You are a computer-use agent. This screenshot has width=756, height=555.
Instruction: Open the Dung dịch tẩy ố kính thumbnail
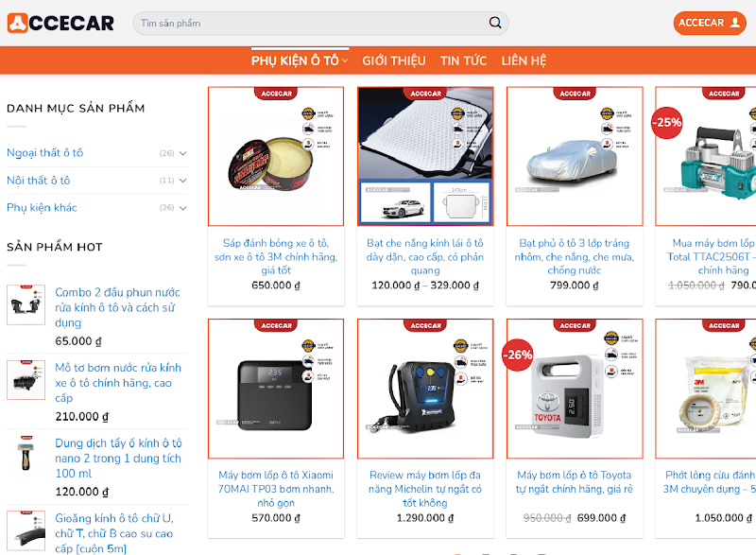pyautogui.click(x=26, y=455)
